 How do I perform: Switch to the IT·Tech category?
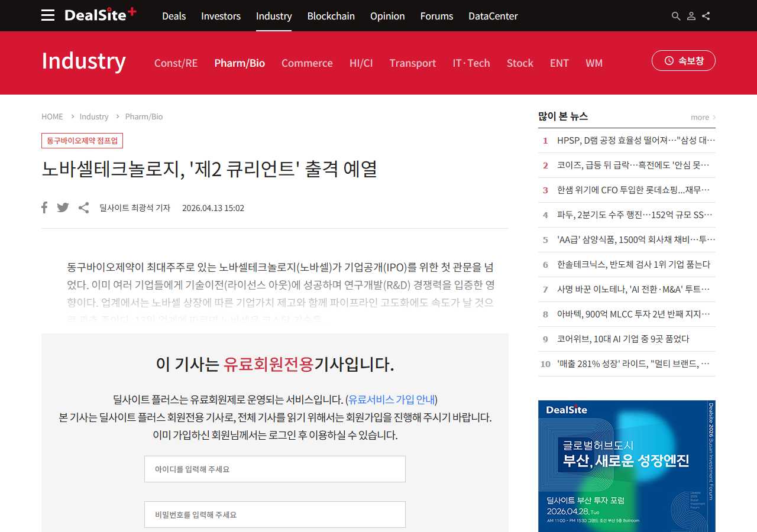(x=471, y=63)
